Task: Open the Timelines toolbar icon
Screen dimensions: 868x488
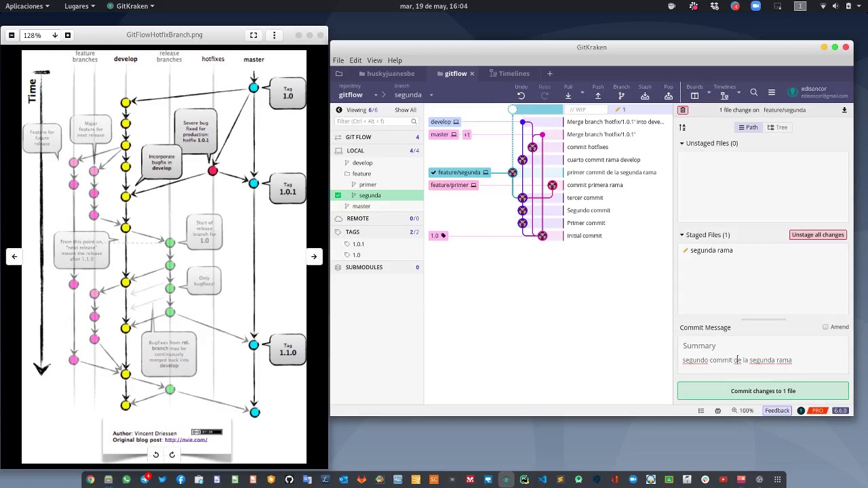Action: tap(724, 96)
